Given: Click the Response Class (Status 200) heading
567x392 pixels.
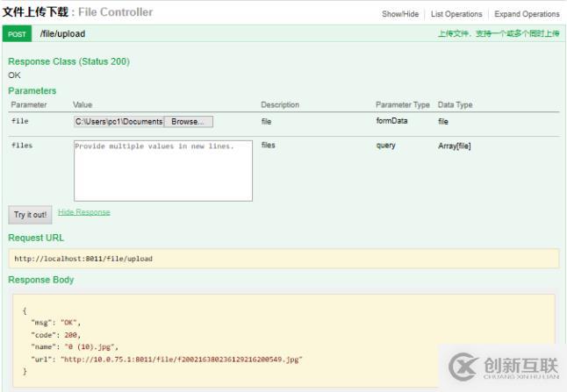Looking at the screenshot, I should [x=68, y=61].
